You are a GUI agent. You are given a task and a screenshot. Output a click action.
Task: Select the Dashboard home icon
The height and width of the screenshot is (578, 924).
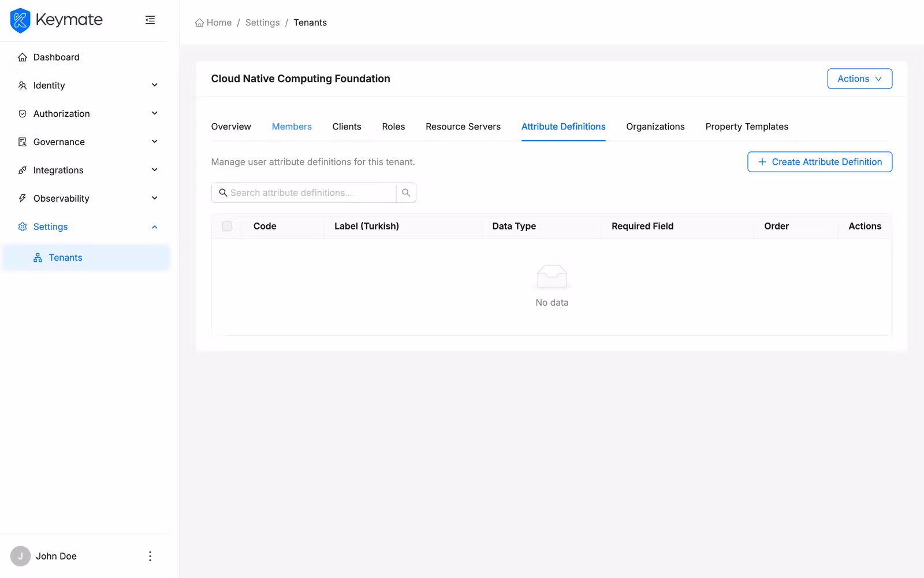pyautogui.click(x=22, y=57)
